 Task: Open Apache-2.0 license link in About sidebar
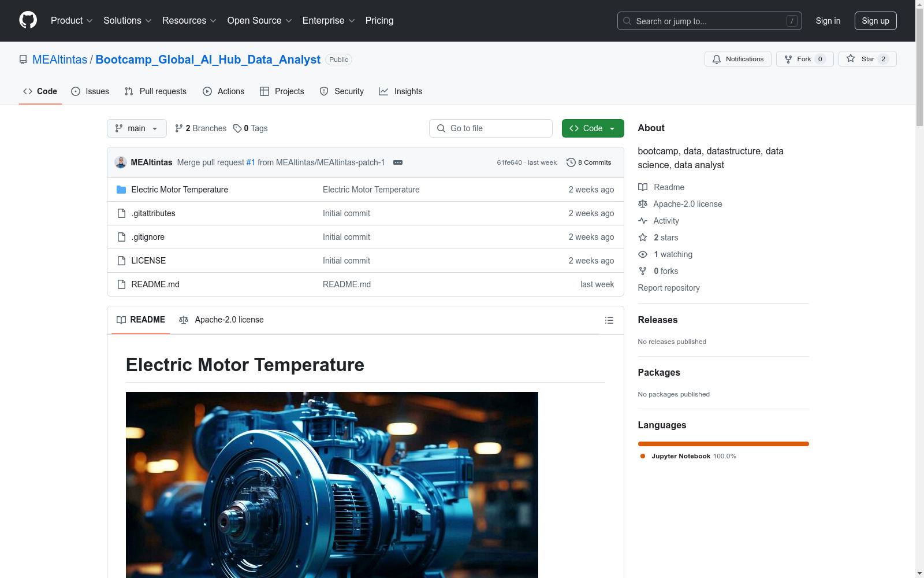pos(680,204)
